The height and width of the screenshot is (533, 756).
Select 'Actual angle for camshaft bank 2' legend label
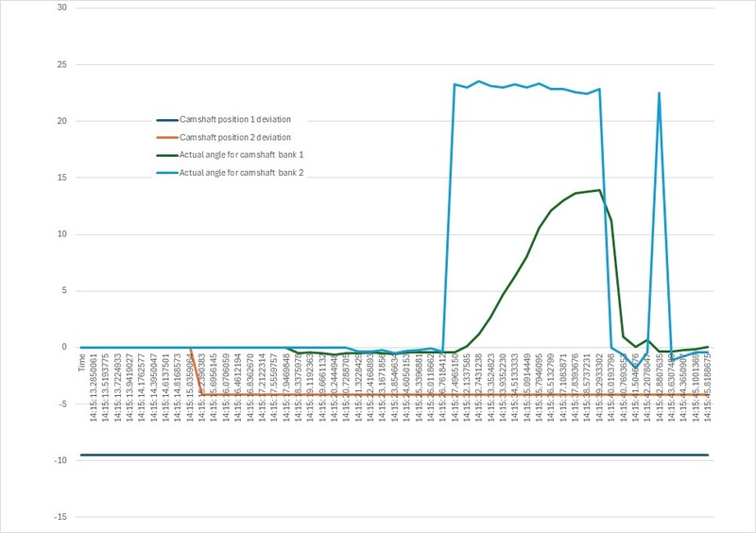tap(240, 172)
